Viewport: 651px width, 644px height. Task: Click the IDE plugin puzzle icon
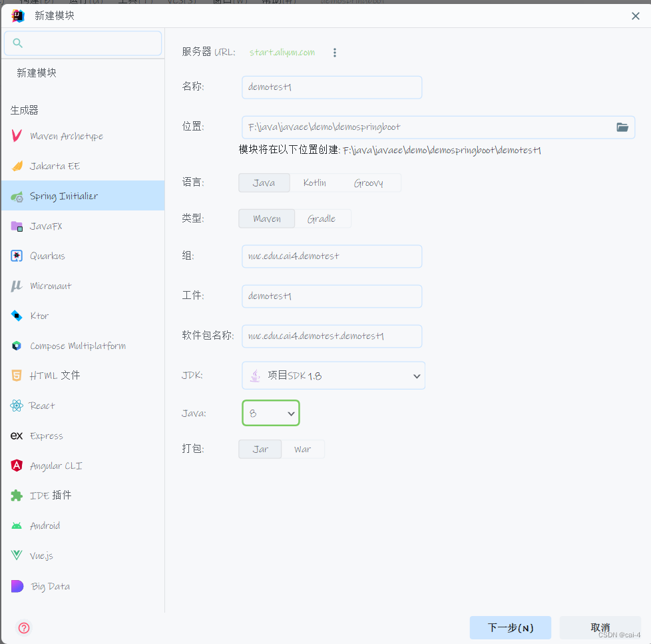[17, 495]
